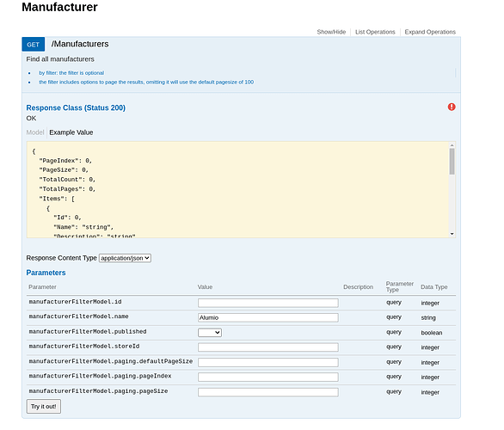Click the "PageIndex": 0 line in example
Viewport: 504px width, 430px height.
tap(65, 160)
